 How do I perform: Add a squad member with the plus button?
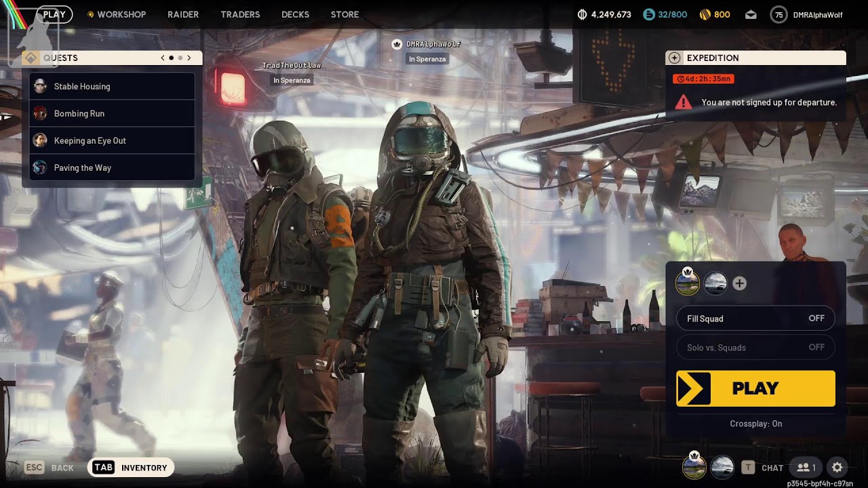pyautogui.click(x=740, y=283)
